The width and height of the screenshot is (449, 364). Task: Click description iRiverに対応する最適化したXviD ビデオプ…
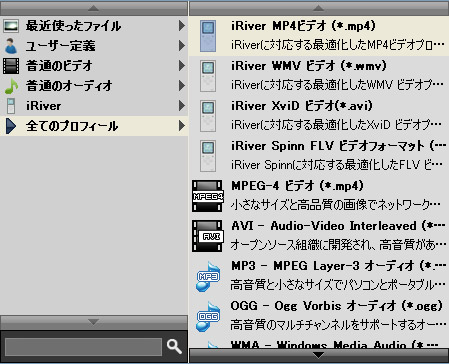[x=336, y=125]
